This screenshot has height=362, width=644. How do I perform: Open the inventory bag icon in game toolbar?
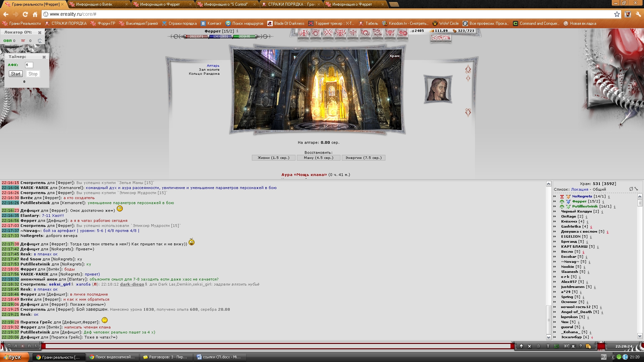tap(316, 33)
